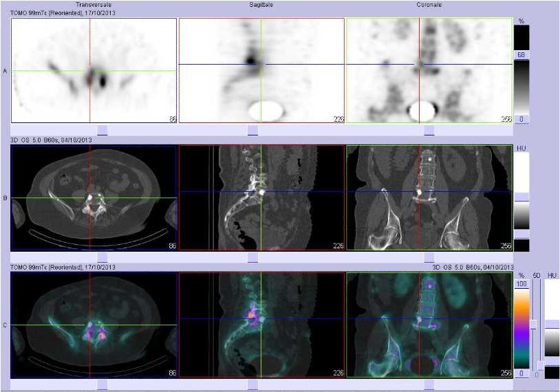Select the fused sagittal view in row C

pyautogui.click(x=261, y=325)
